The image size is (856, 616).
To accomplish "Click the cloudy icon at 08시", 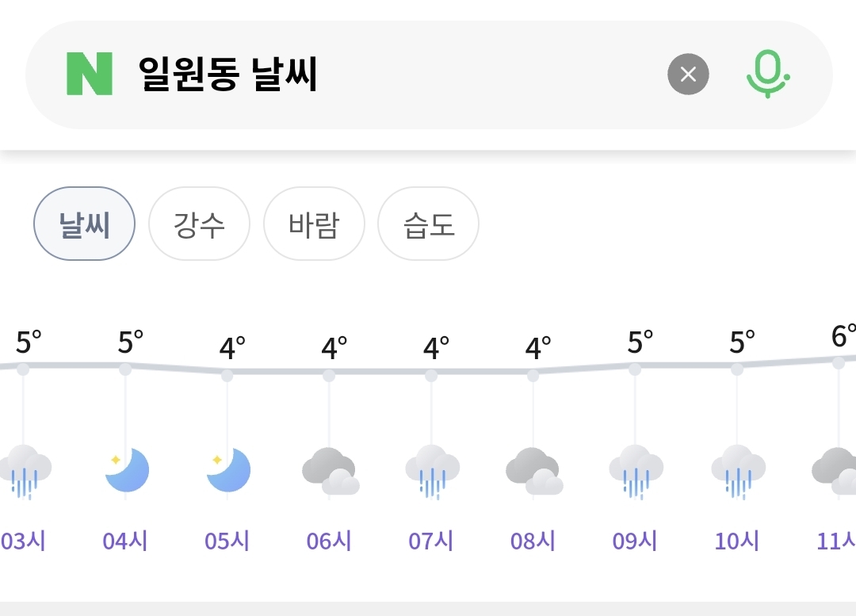I will click(534, 471).
